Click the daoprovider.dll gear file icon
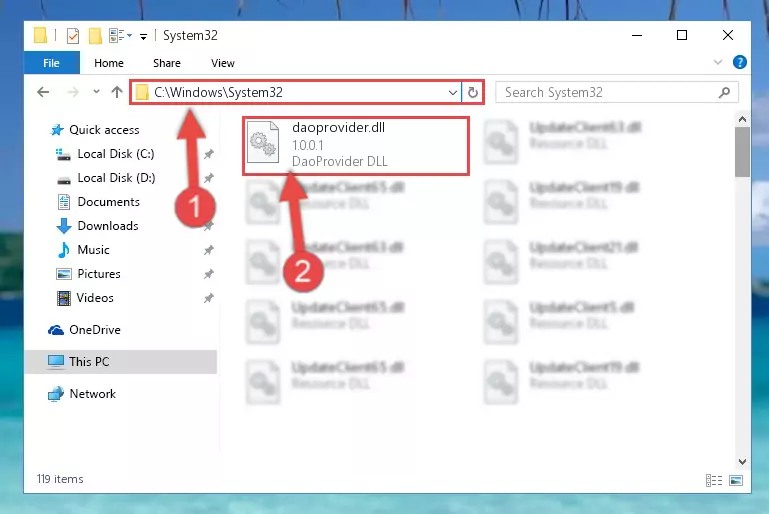The height and width of the screenshot is (514, 769). click(263, 142)
